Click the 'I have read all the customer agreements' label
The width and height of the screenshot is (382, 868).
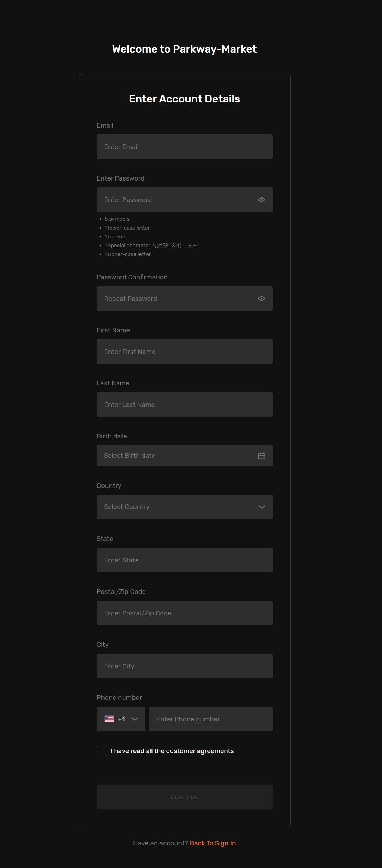(x=172, y=751)
